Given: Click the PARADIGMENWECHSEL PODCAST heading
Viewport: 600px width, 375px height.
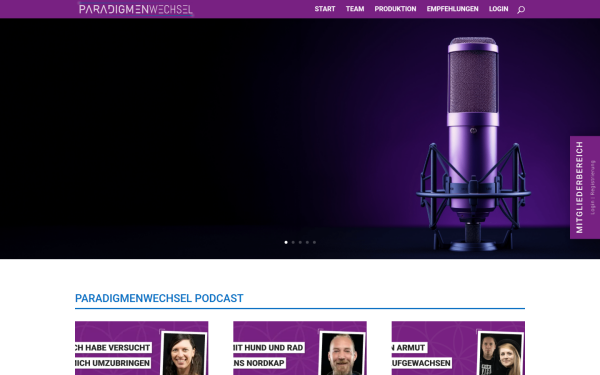Looking at the screenshot, I should pos(159,298).
